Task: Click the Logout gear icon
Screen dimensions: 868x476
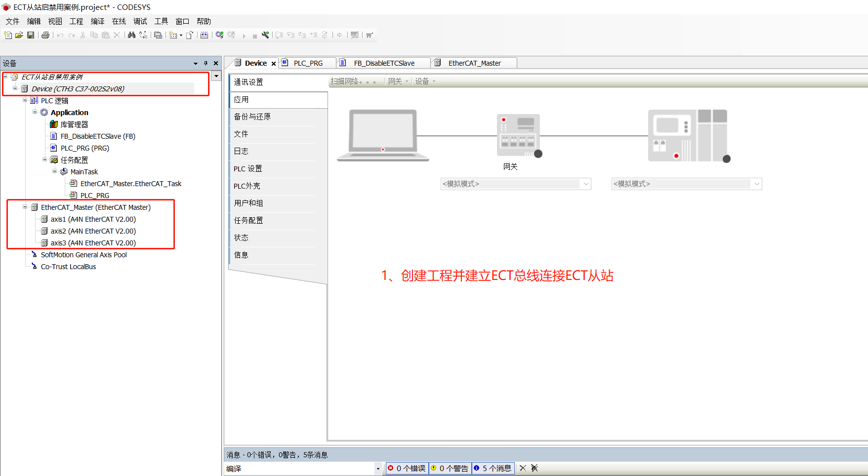Action: (232, 35)
